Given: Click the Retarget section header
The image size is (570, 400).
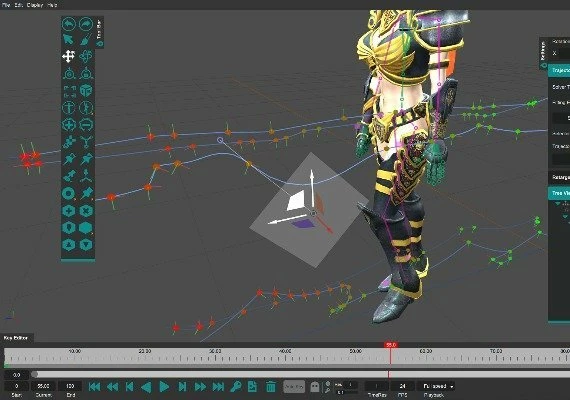Looking at the screenshot, I should pyautogui.click(x=559, y=177).
